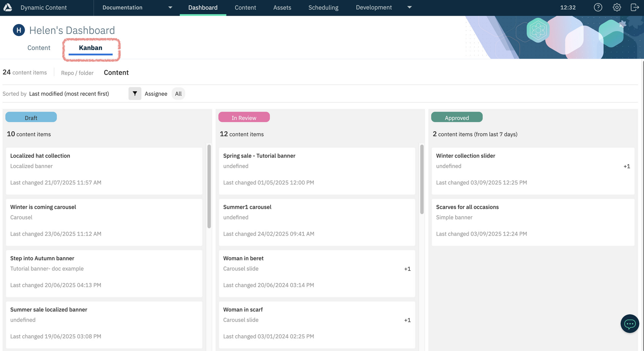The width and height of the screenshot is (644, 351).
Task: Click the Amplience logo icon
Action: (8, 8)
